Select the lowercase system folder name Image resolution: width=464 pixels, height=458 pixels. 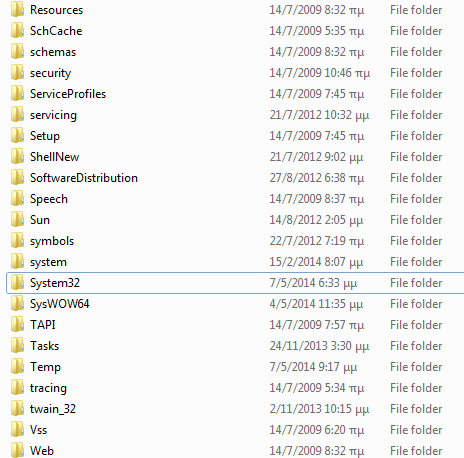pos(48,262)
